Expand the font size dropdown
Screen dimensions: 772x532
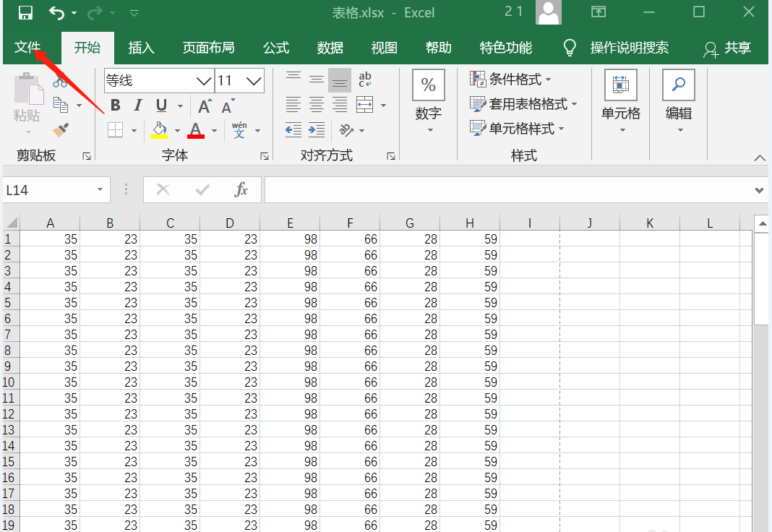[x=254, y=80]
